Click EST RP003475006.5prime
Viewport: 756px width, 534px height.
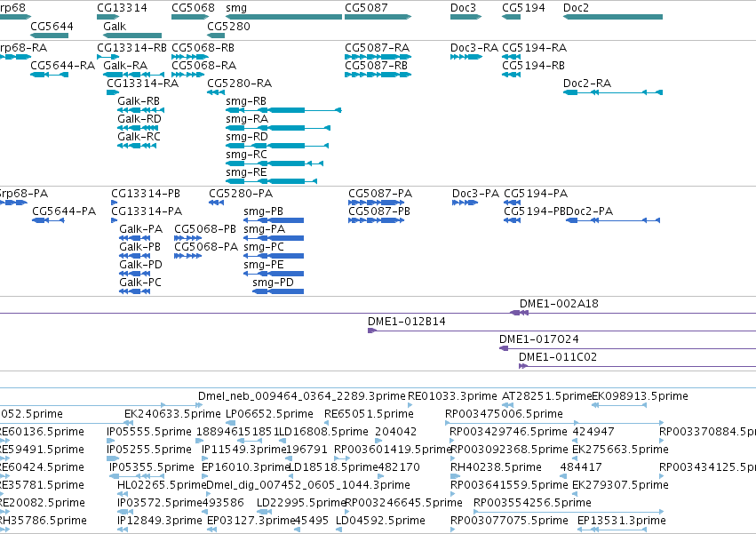click(x=553, y=423)
